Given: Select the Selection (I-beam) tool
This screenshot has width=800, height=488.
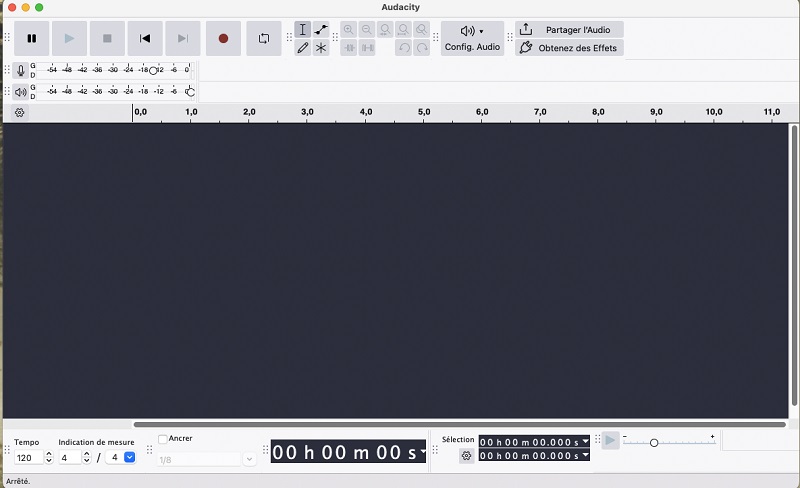Looking at the screenshot, I should coord(303,30).
